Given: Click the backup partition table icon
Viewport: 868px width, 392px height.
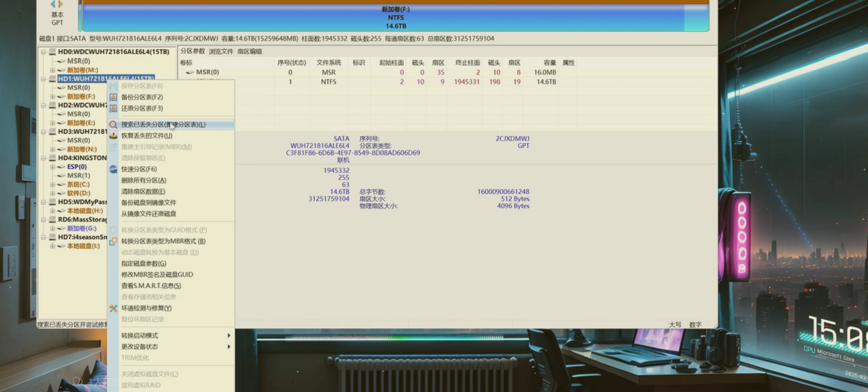Looking at the screenshot, I should pyautogui.click(x=113, y=97).
